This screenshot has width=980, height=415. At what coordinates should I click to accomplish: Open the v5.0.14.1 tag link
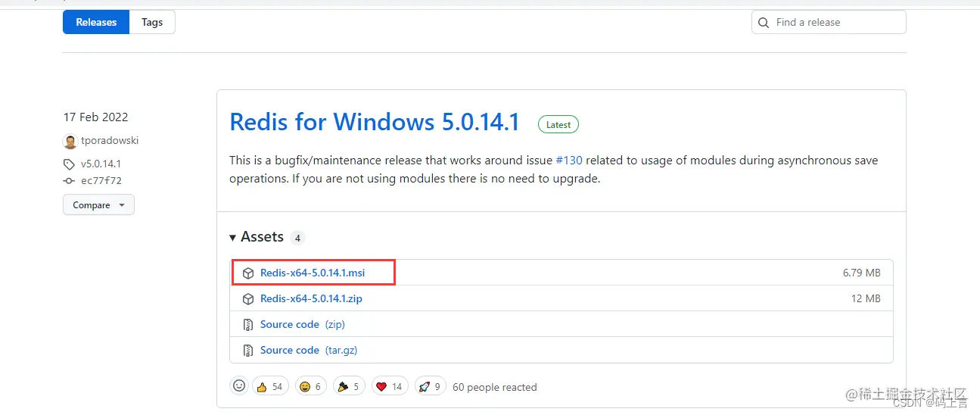coord(101,164)
